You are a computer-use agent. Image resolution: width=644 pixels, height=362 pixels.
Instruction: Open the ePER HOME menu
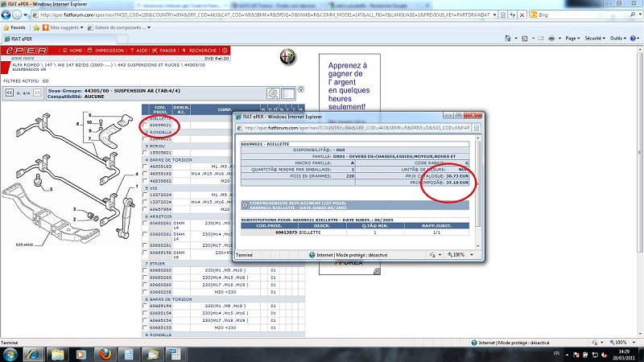pyautogui.click(x=72, y=51)
